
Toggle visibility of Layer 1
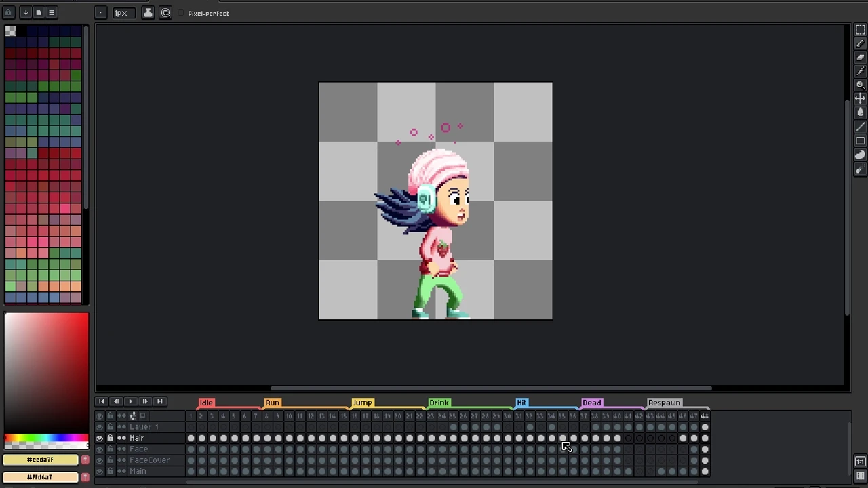[x=100, y=427]
